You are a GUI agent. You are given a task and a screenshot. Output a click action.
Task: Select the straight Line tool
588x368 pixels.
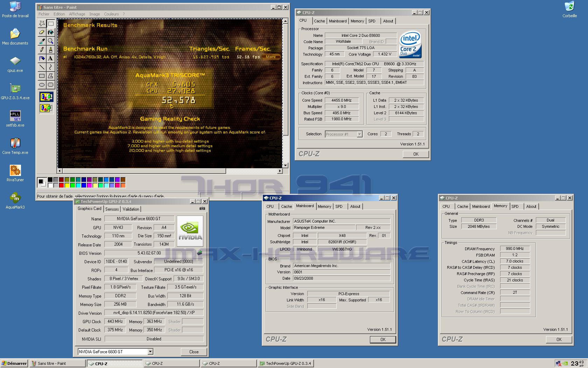(42, 67)
